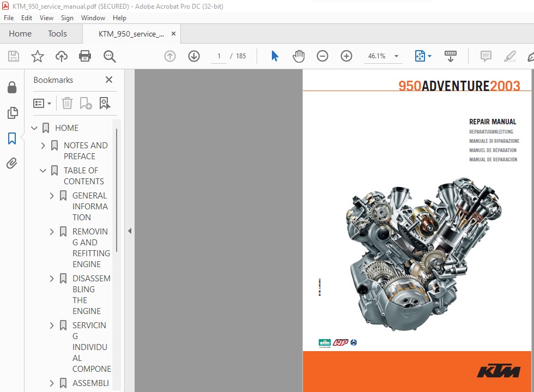This screenshot has height=392, width=534.
Task: Activate the Hand pan tool
Action: tap(299, 56)
